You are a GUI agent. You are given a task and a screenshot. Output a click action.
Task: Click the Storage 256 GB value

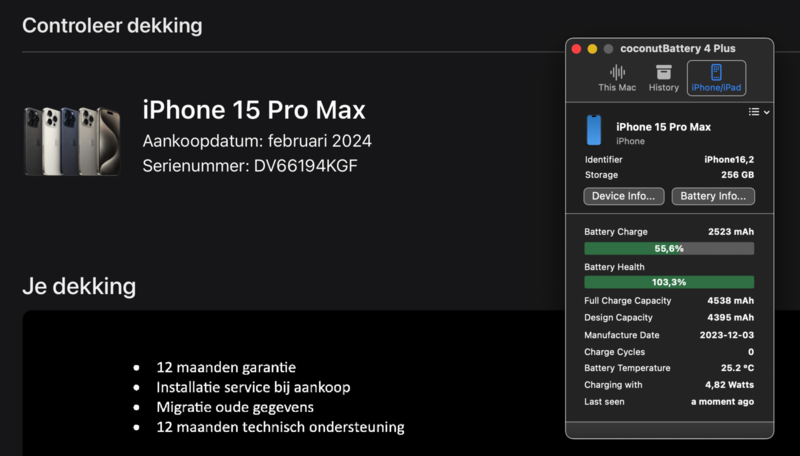coord(737,174)
